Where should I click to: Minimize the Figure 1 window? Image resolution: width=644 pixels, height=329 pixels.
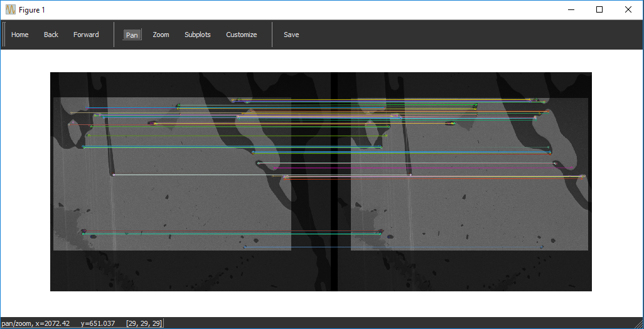coord(571,9)
